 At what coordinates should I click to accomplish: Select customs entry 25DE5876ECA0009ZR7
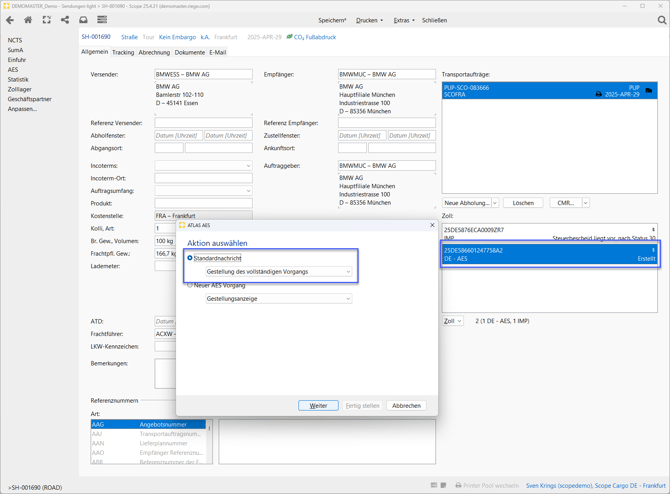point(550,233)
